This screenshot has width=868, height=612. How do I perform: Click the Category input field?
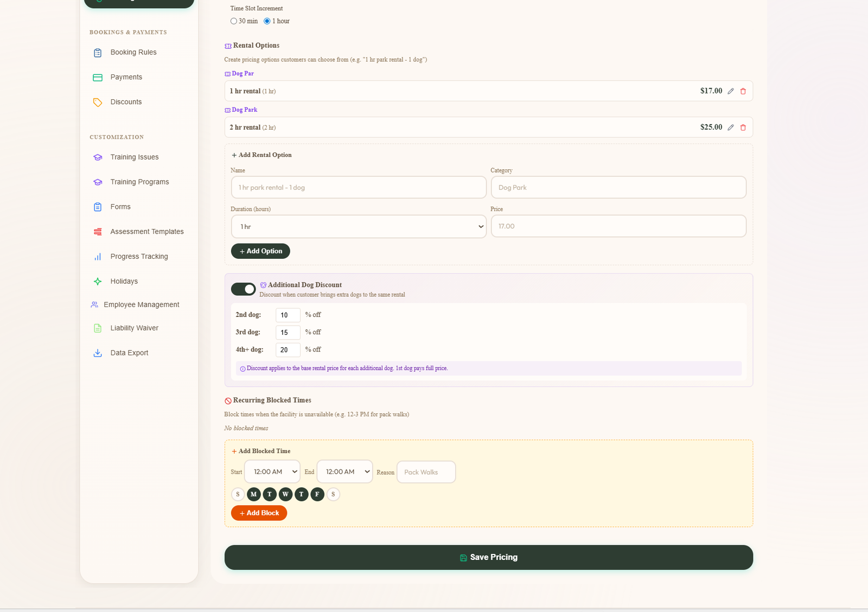618,188
